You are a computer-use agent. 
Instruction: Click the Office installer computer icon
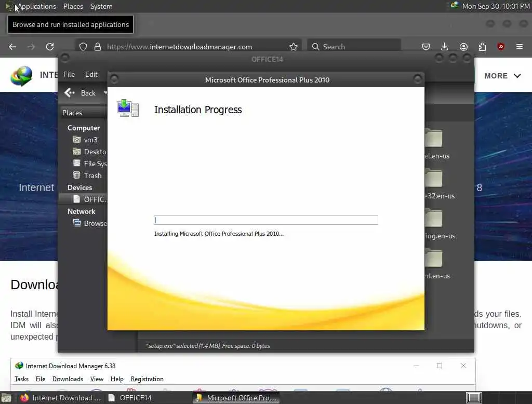[x=128, y=108]
